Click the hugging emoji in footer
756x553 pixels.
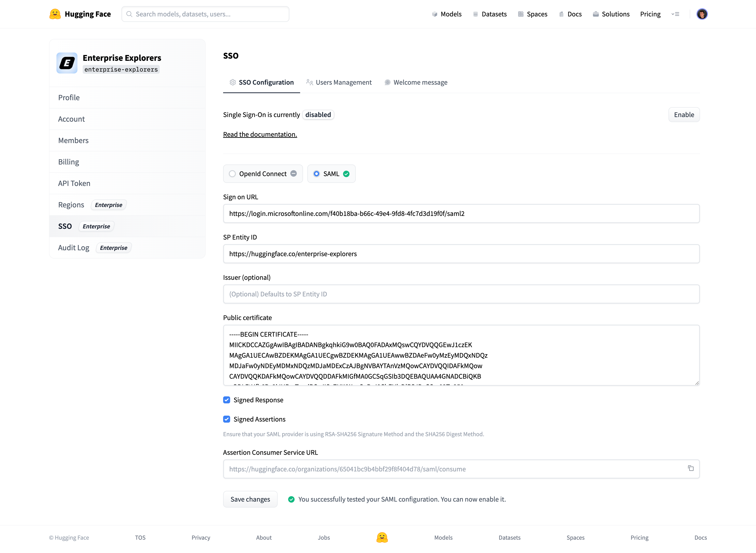tap(382, 537)
